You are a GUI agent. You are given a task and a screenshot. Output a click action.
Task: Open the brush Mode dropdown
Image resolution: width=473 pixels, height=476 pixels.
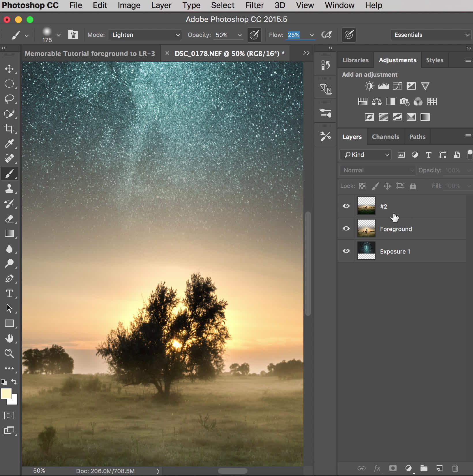point(145,35)
